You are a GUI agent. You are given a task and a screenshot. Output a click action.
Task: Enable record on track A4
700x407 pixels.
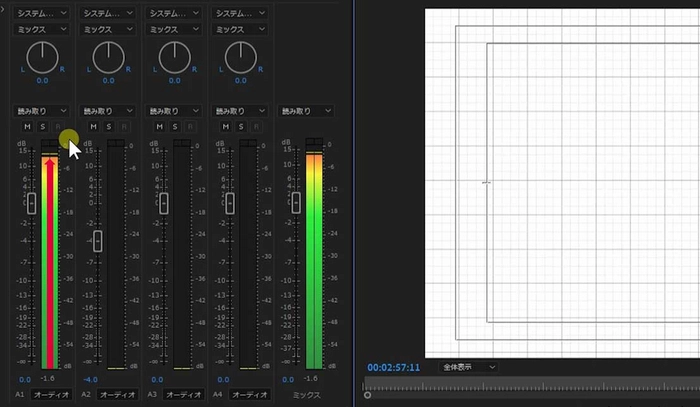256,127
